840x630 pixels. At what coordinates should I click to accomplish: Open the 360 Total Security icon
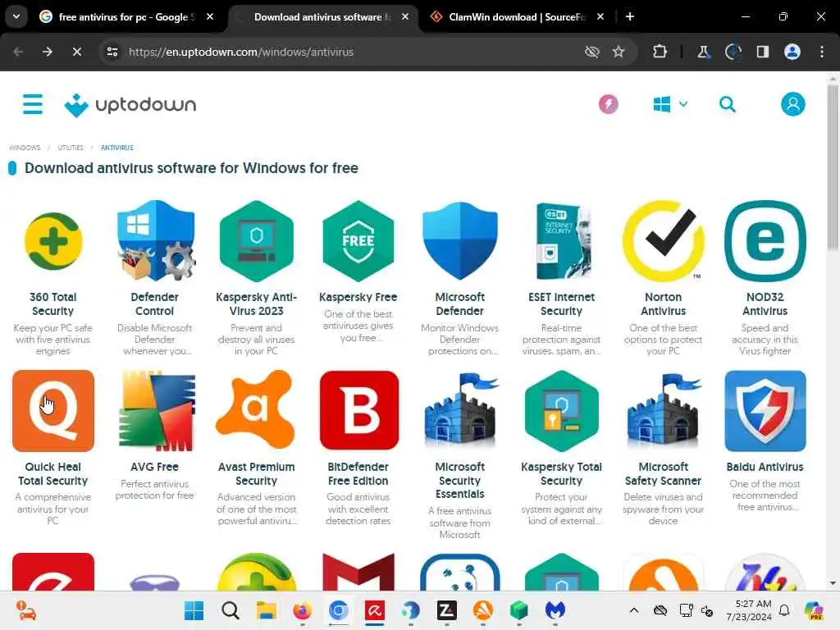[53, 241]
